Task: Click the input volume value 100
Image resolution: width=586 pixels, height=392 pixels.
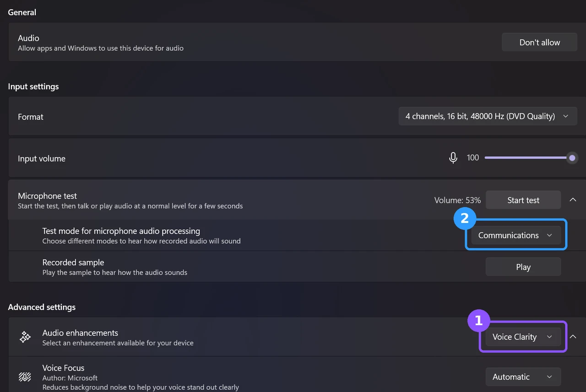Action: tap(473, 158)
